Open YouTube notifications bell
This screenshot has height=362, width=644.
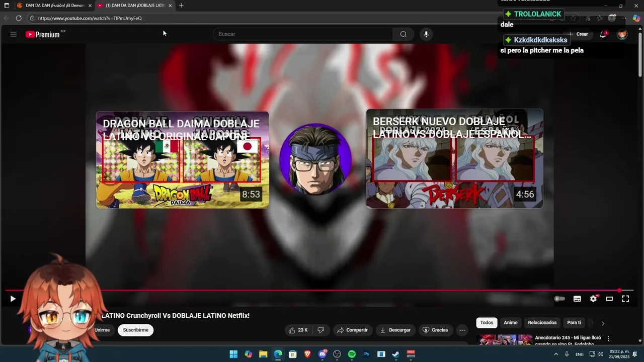coord(603,34)
